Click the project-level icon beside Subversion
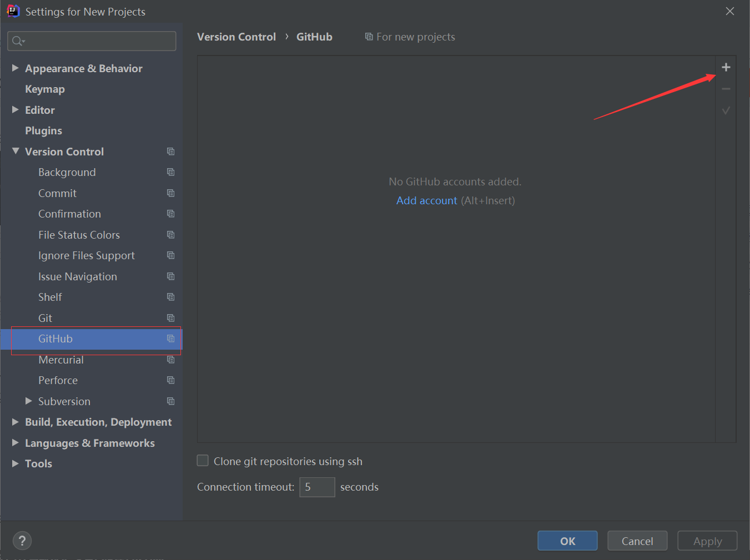Image resolution: width=750 pixels, height=560 pixels. pos(170,401)
